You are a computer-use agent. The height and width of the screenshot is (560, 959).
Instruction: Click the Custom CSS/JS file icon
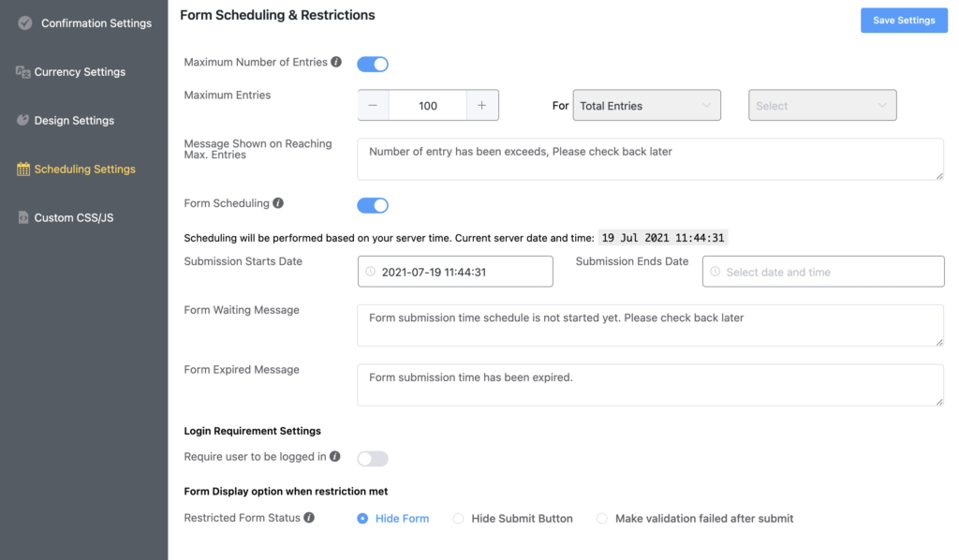[23, 218]
